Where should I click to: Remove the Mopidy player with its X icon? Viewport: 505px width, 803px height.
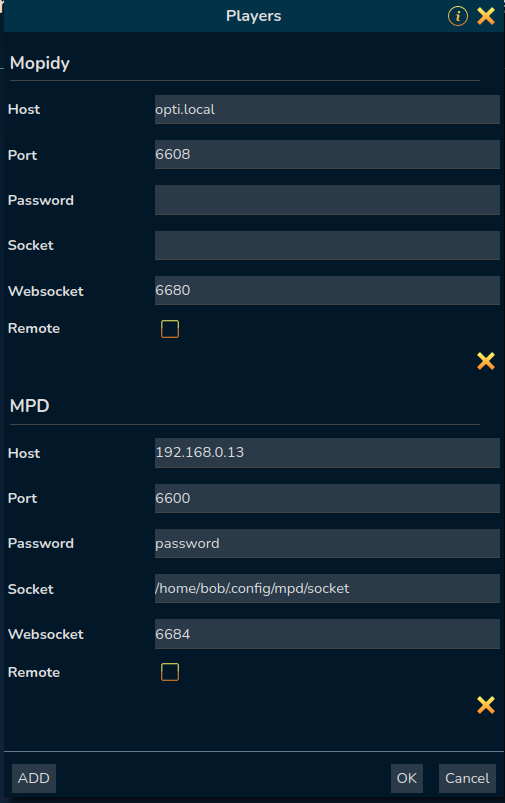coord(486,361)
